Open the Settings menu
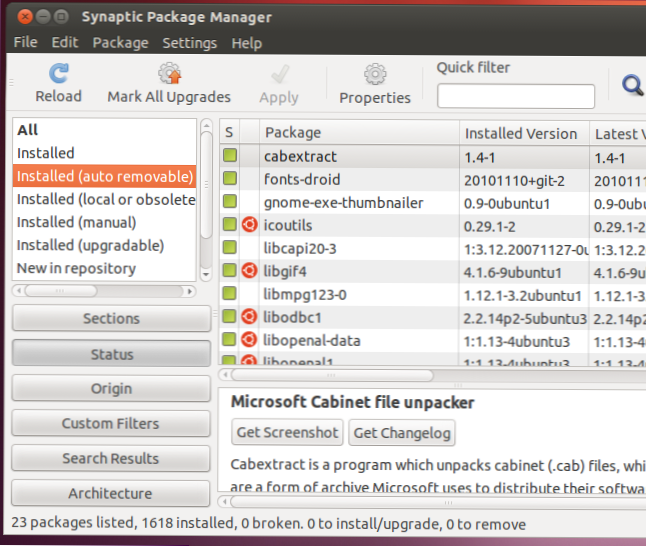Viewport: 646px width, 546px height. 189,43
